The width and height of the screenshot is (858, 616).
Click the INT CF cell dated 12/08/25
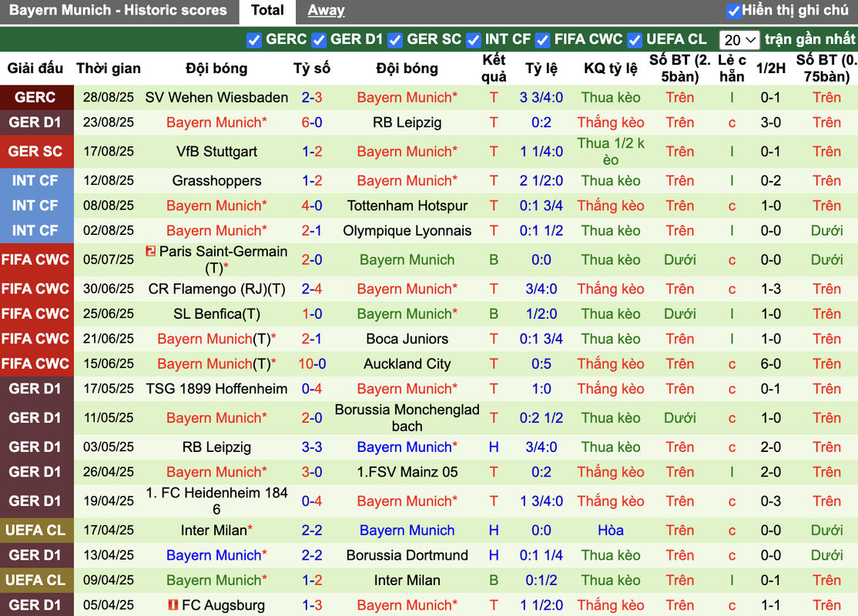point(37,180)
